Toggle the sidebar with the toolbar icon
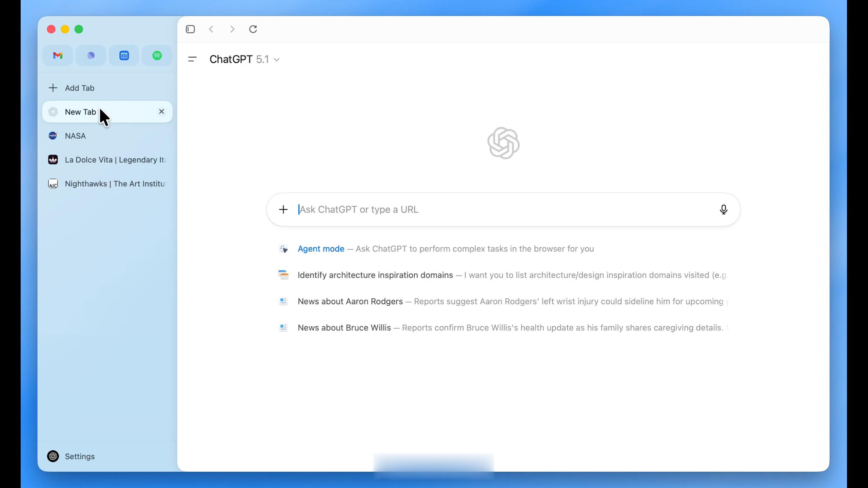 (190, 29)
